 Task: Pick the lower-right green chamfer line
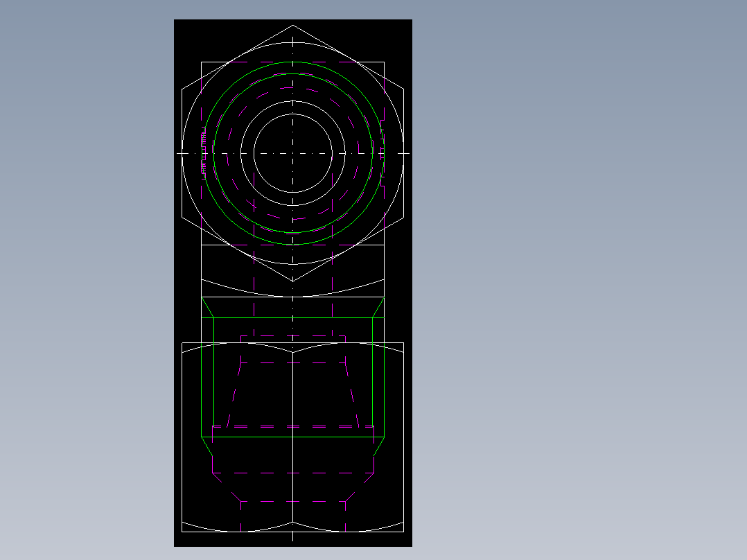(x=379, y=446)
